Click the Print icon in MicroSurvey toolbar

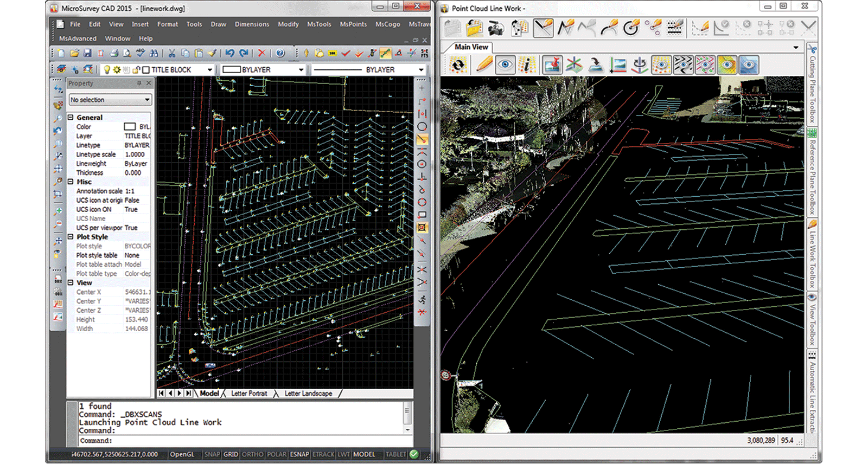click(x=114, y=53)
